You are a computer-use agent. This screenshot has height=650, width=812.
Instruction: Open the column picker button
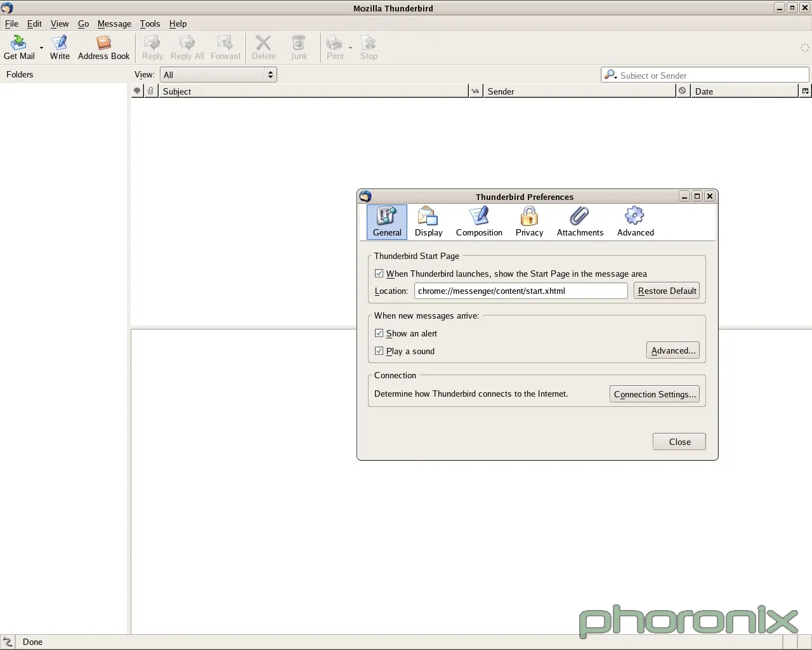(805, 91)
